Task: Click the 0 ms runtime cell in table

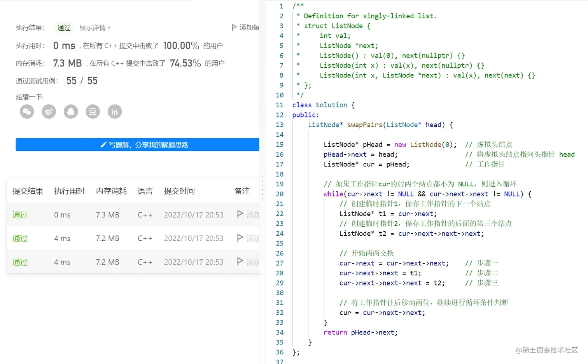Action: pos(62,215)
